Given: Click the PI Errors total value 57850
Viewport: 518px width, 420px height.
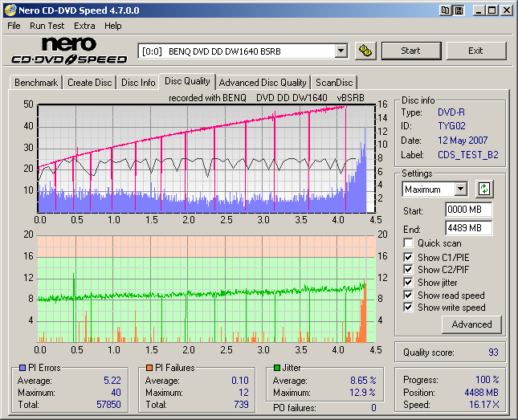Looking at the screenshot, I should click(x=108, y=405).
